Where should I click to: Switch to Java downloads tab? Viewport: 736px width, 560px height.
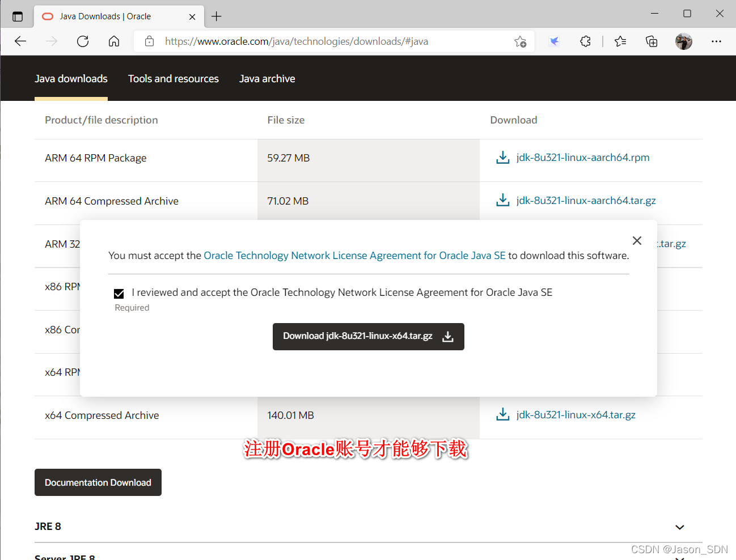point(71,79)
